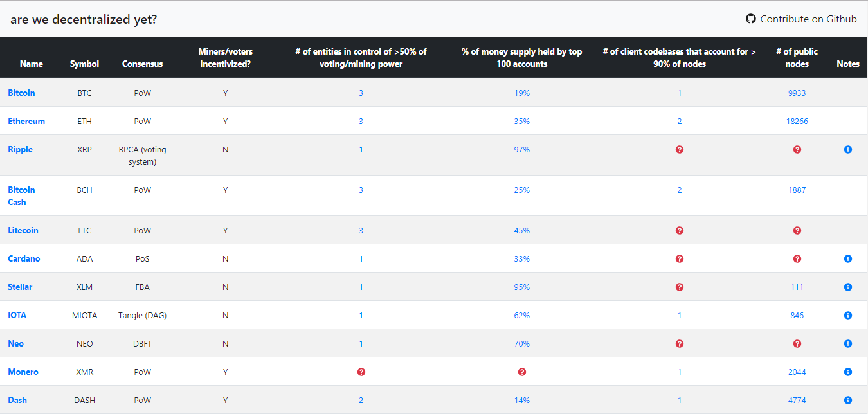Open the Litecoin name link
Viewport: 868px width, 414px height.
[x=23, y=230]
